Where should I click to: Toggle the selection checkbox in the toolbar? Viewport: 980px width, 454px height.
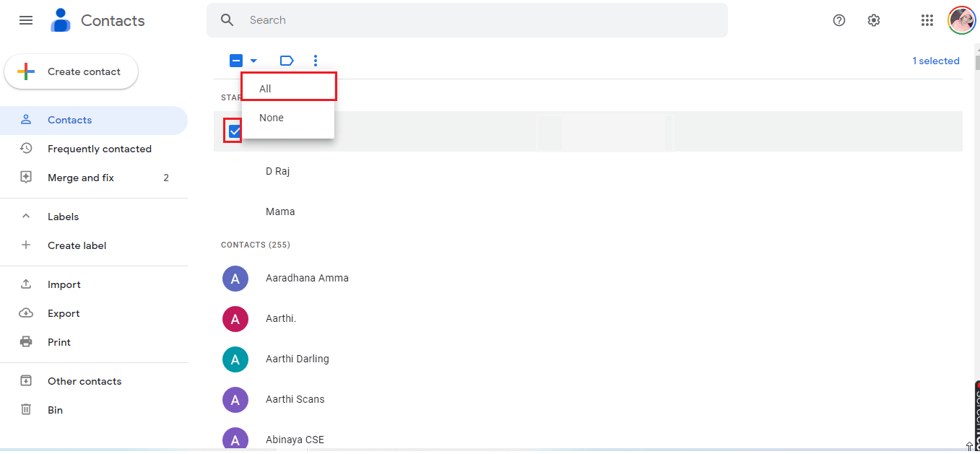236,61
